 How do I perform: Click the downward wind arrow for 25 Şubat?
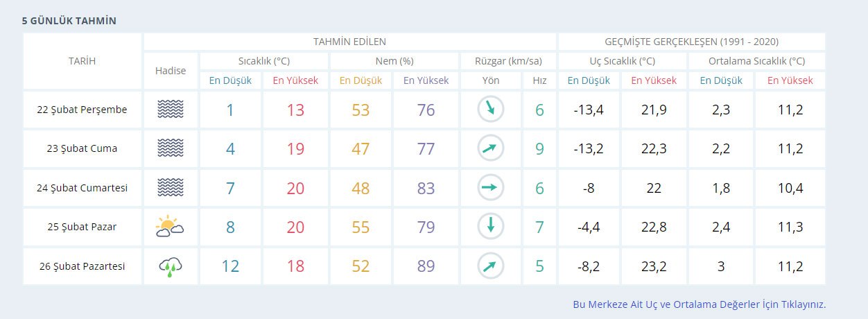[490, 226]
